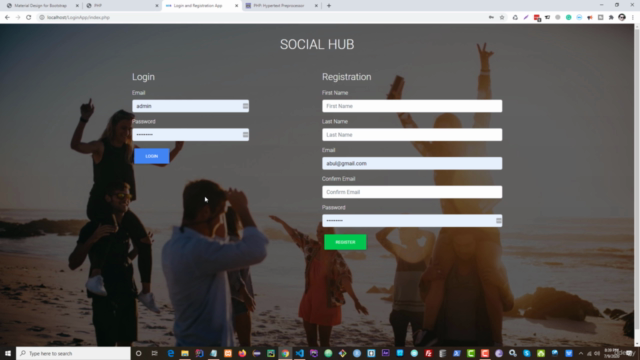Open the light blue circle extension icon
This screenshot has height=360, width=640.
579,18
